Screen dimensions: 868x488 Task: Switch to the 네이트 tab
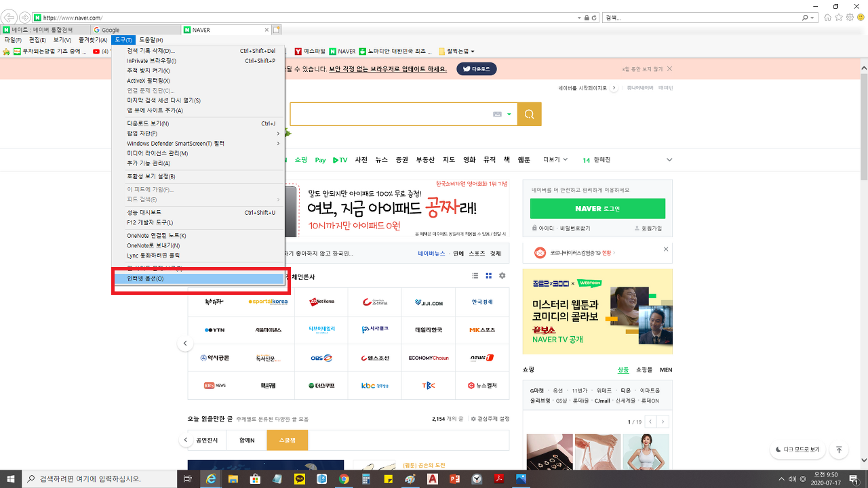(x=45, y=30)
